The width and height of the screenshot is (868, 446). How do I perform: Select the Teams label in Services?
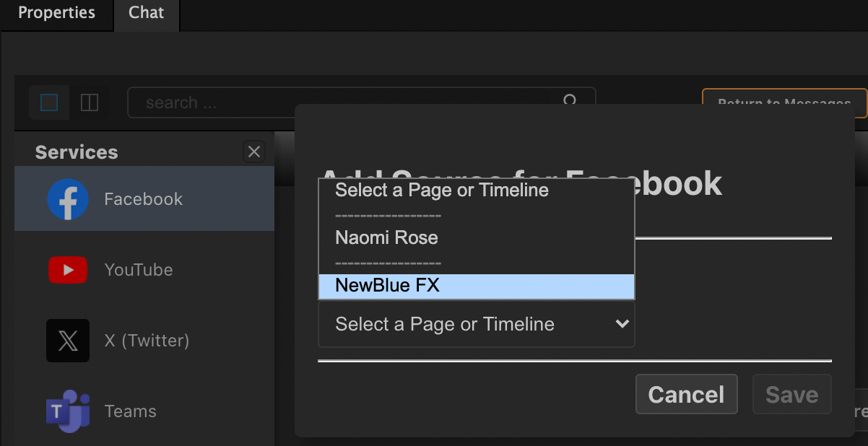131,411
